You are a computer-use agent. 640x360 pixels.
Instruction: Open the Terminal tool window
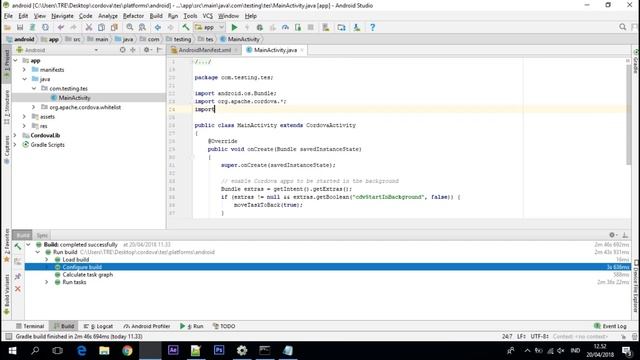click(x=30, y=326)
